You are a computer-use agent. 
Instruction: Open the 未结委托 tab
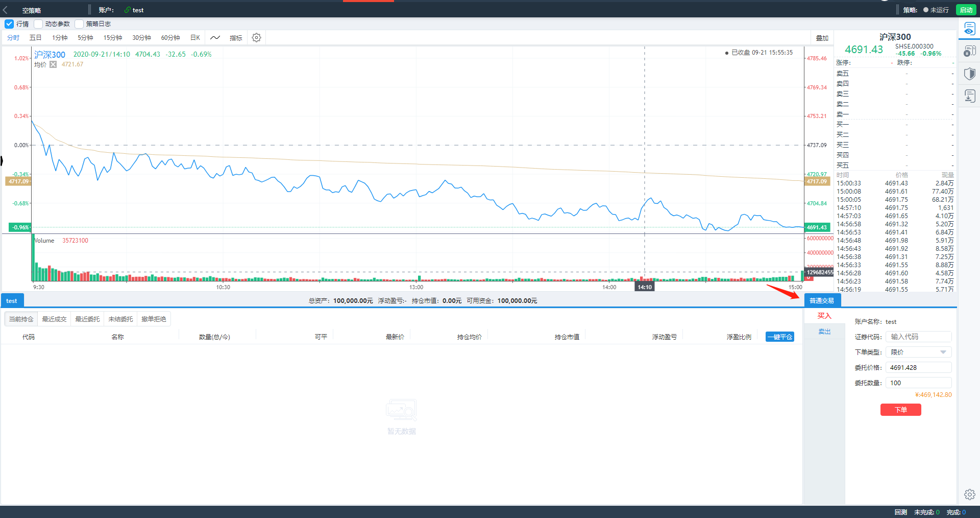(120, 319)
